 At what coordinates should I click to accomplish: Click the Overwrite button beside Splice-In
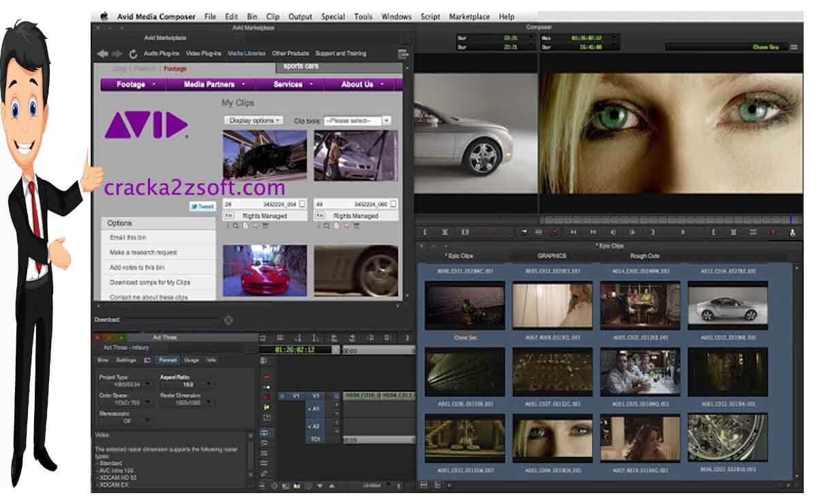coord(539,232)
